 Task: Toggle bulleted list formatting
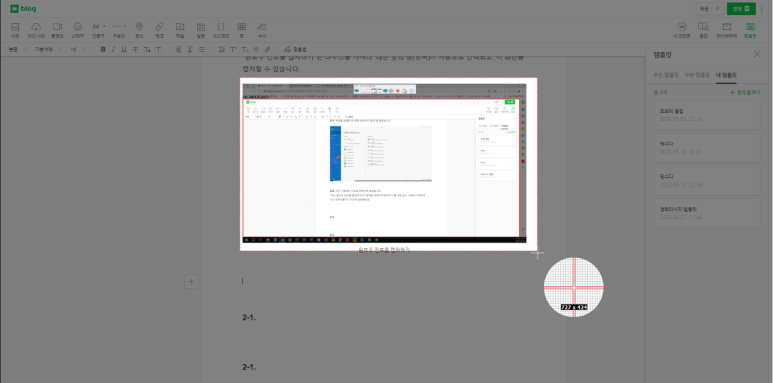point(201,49)
